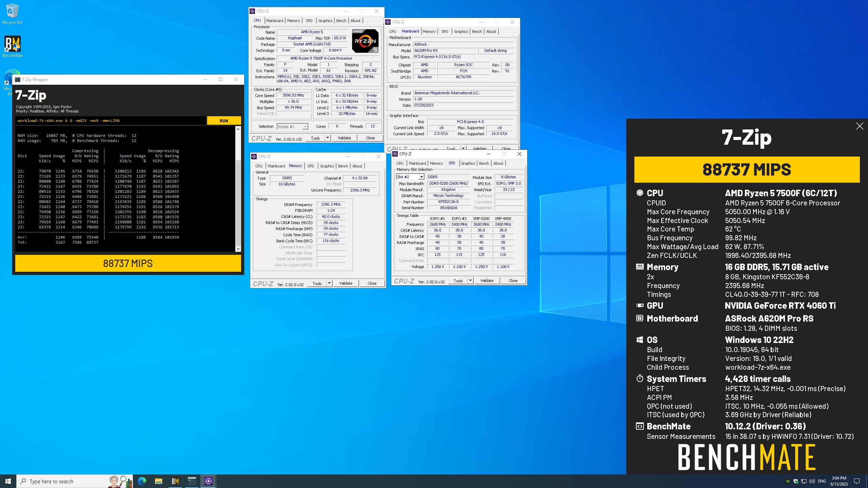Screen dimensions: 868x488
Task: Open About tab in CPU-Z SPD window
Action: [498, 163]
